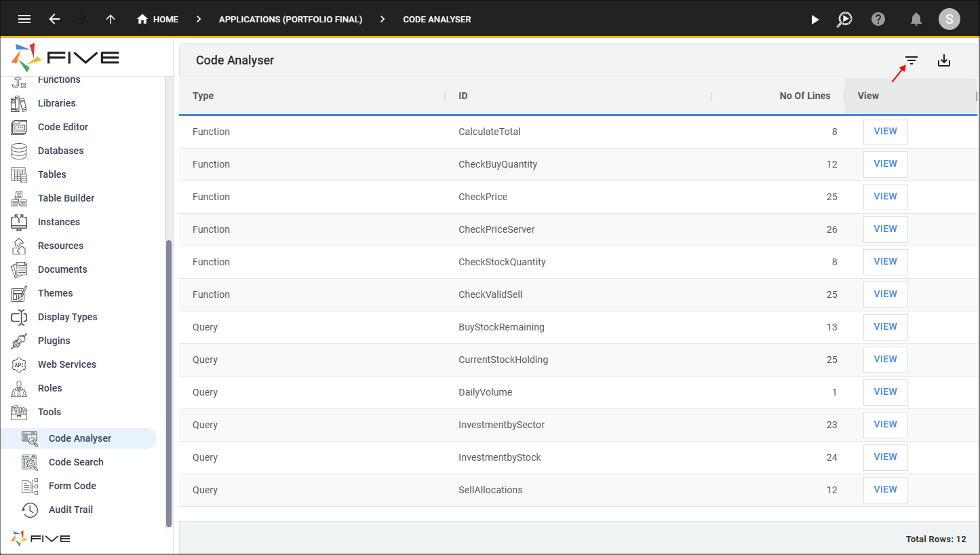
Task: Navigate up one level arrow
Action: pos(111,19)
